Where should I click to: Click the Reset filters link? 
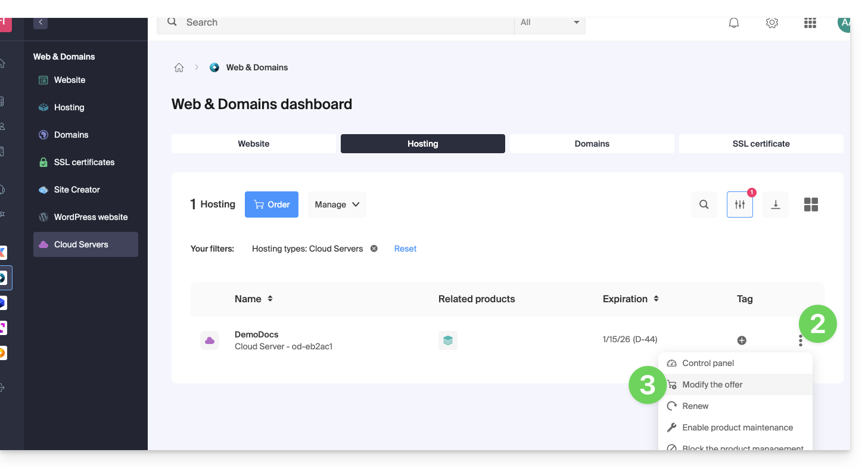pyautogui.click(x=405, y=249)
